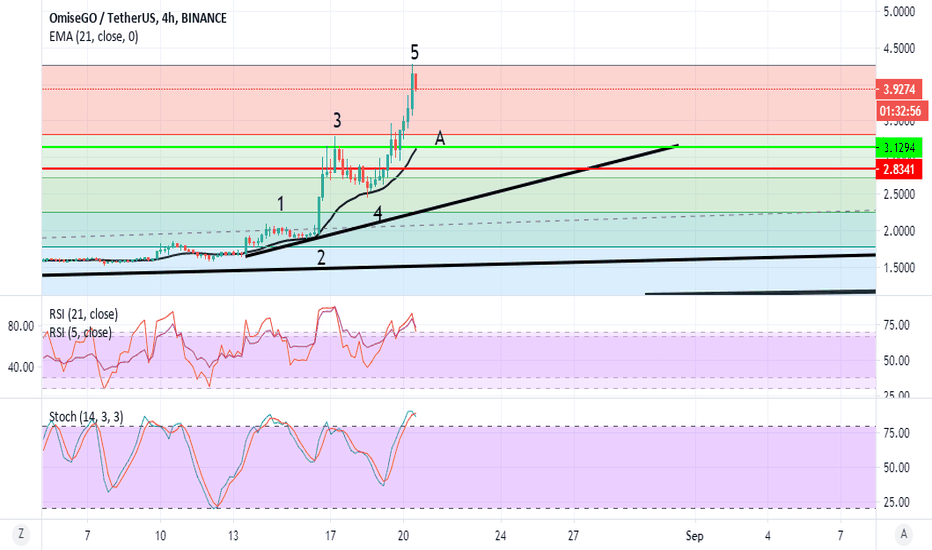Click the date 13 on time axis
Image resolution: width=932 pixels, height=550 pixels.
pos(233,536)
